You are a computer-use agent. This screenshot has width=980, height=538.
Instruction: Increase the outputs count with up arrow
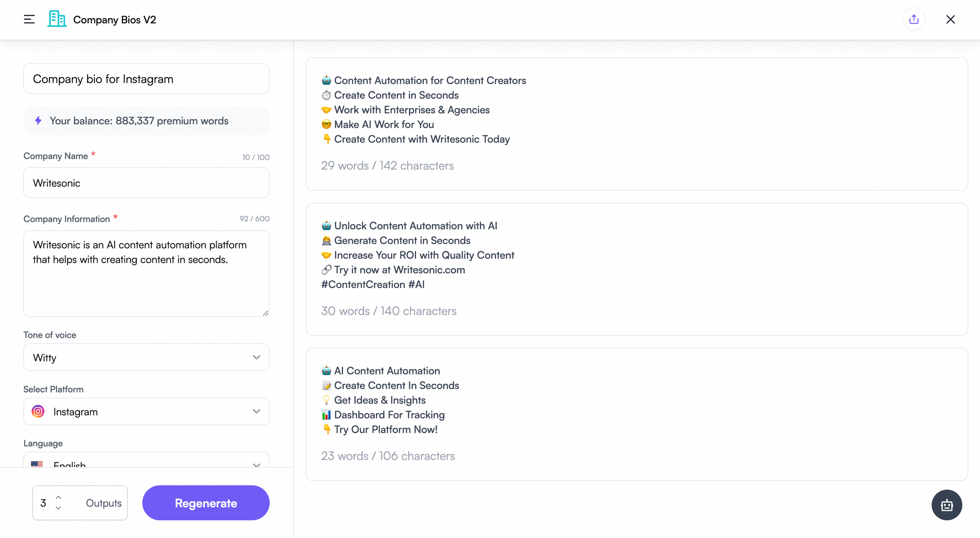(58, 497)
